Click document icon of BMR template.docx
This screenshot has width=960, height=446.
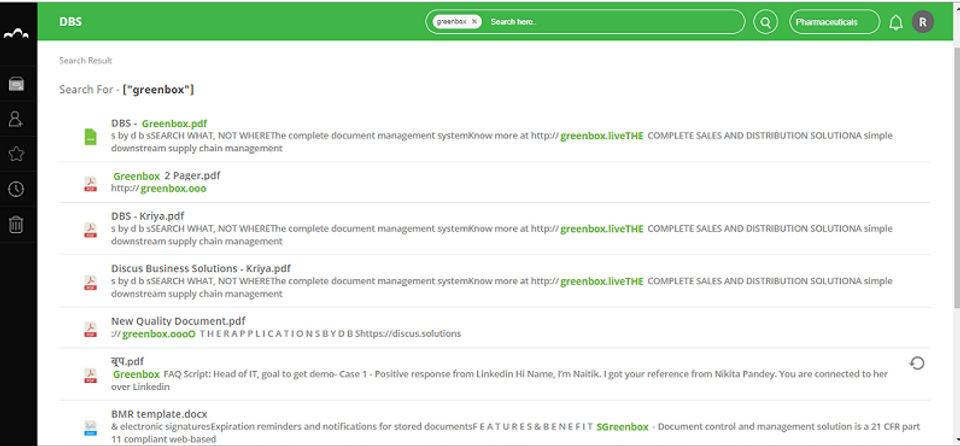(x=91, y=428)
